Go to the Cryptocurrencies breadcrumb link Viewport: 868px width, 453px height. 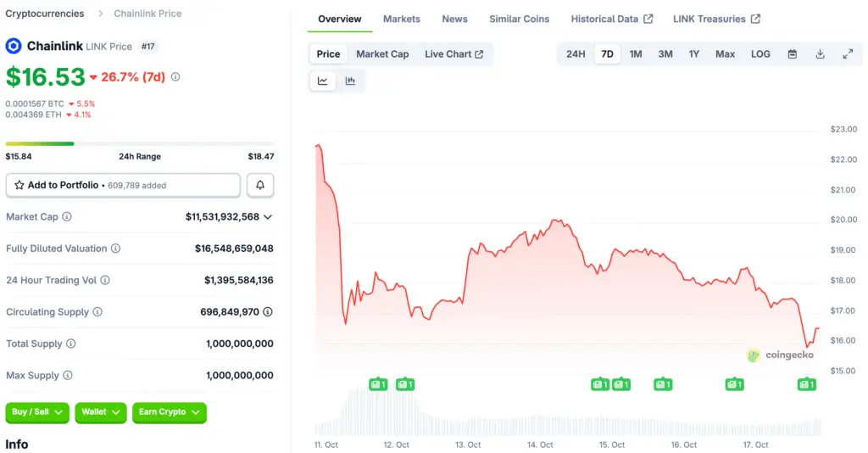pos(45,14)
